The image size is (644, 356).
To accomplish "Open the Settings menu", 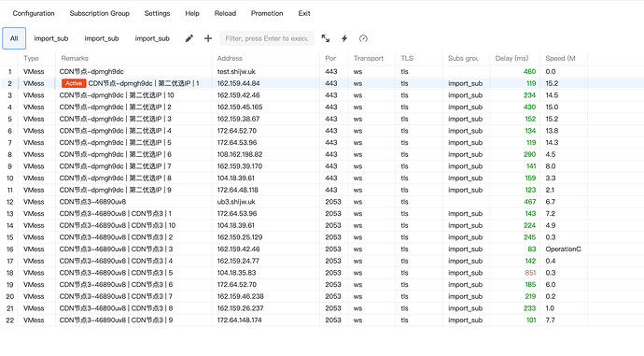I will [x=157, y=13].
